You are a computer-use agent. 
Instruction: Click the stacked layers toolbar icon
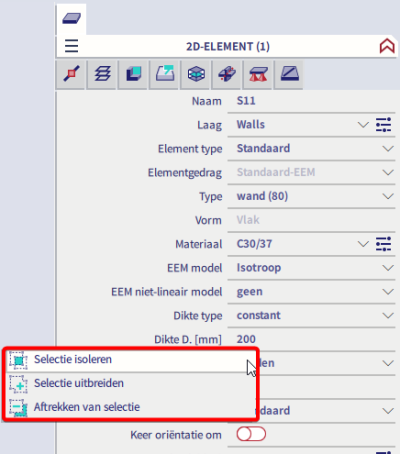(102, 74)
